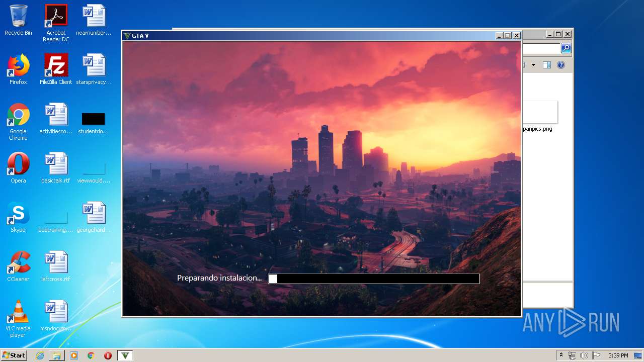Select the studentdo file with black thumbnail
This screenshot has width=644, height=362.
(x=94, y=123)
